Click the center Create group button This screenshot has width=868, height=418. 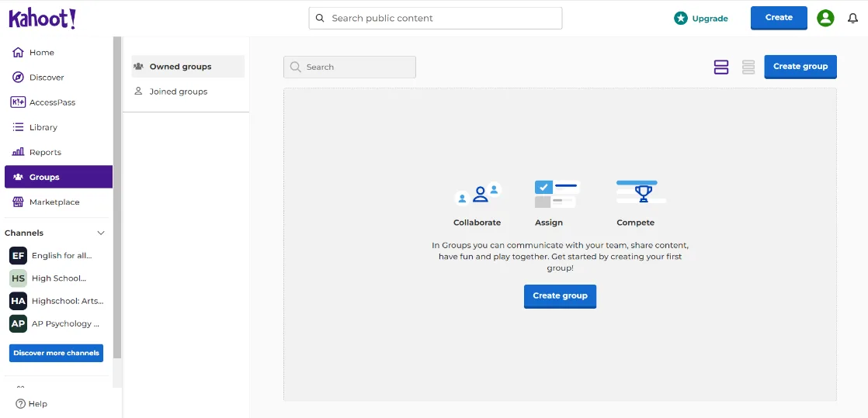tap(561, 296)
